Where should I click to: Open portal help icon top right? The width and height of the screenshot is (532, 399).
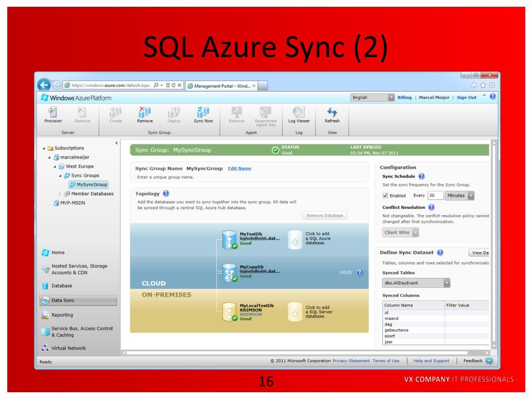(493, 96)
